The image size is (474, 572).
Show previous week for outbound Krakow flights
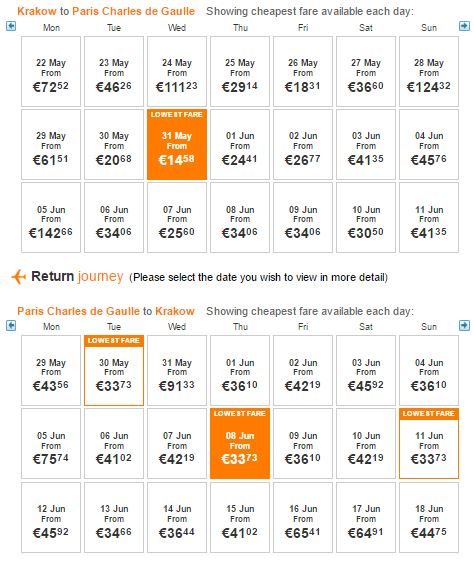click(11, 26)
